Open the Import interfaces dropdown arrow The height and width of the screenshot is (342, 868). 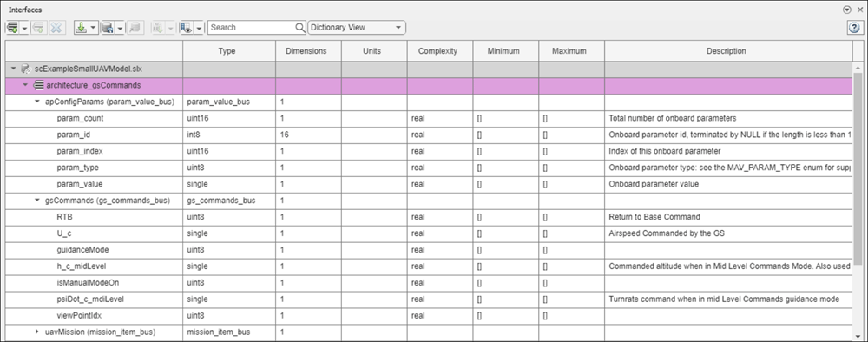pos(93,28)
